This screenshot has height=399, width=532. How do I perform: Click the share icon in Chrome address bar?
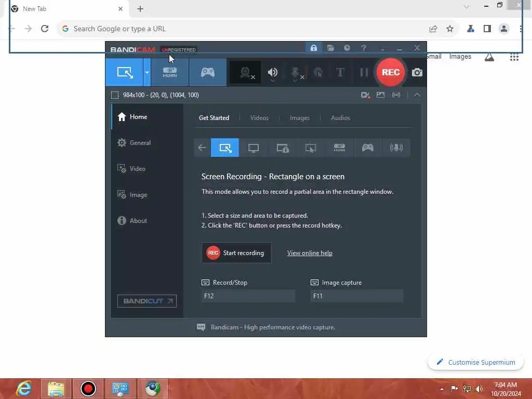click(433, 29)
